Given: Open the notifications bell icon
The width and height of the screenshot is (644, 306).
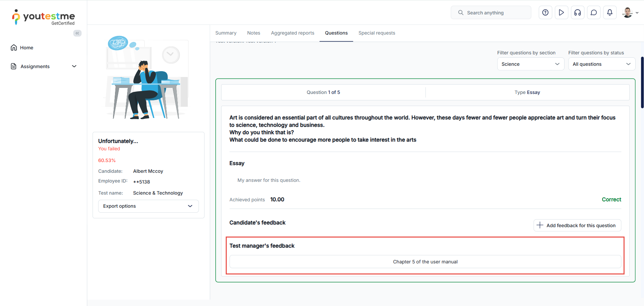Looking at the screenshot, I should (610, 13).
